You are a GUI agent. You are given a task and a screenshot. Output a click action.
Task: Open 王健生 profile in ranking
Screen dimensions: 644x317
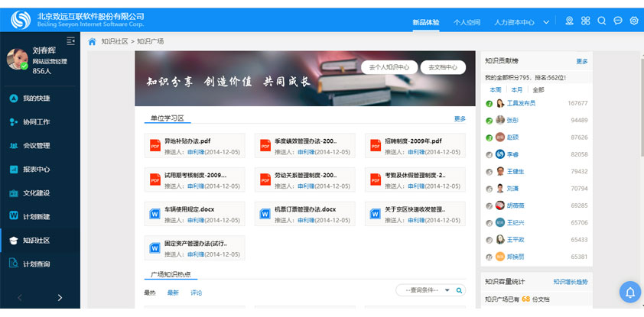pos(516,171)
